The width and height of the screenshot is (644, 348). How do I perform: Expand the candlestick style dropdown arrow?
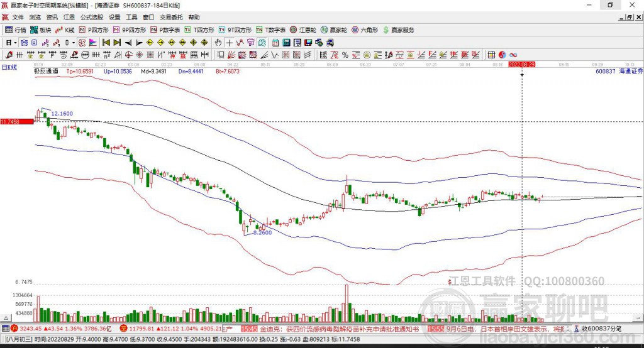click(74, 43)
